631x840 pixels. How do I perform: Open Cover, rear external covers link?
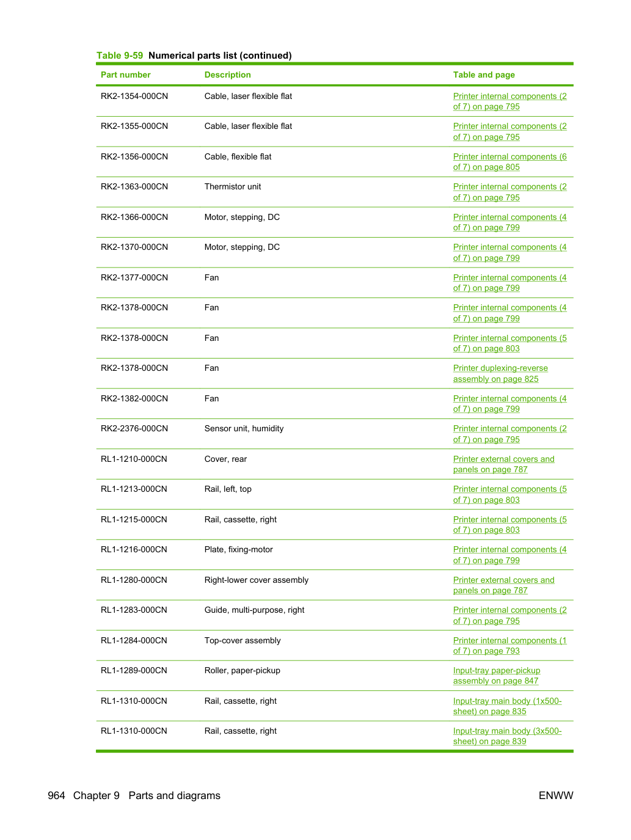(x=503, y=464)
